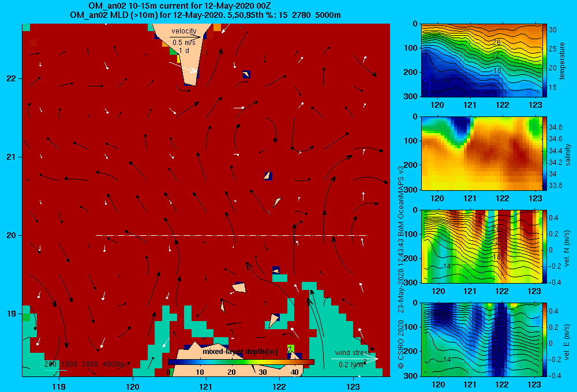Click the 10 tick on mixed-layer depth bar
This screenshot has width=577, height=392.
(200, 372)
